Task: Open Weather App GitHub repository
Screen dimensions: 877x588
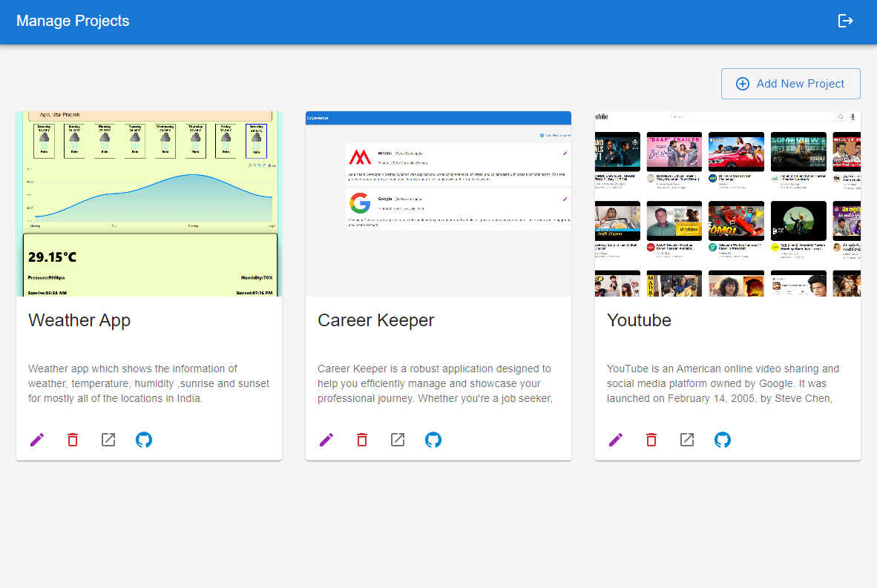Action: tap(144, 440)
